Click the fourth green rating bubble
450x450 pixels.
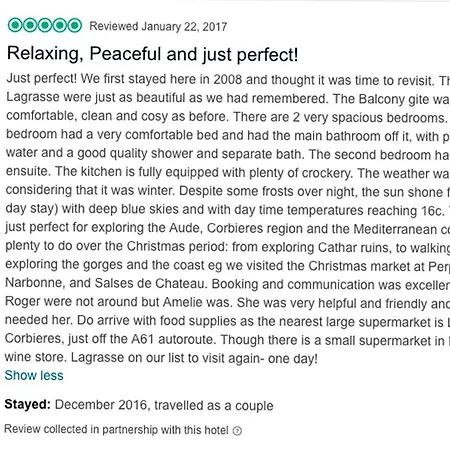pos(59,25)
